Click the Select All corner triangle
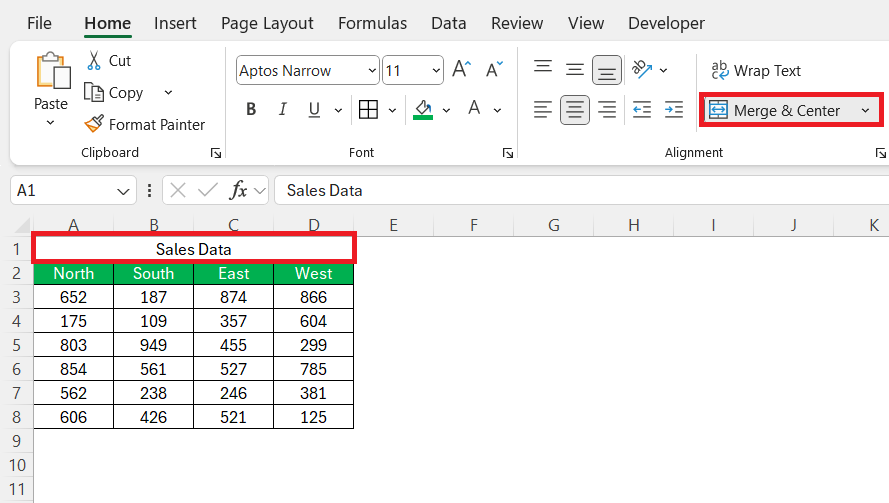 tap(23, 226)
